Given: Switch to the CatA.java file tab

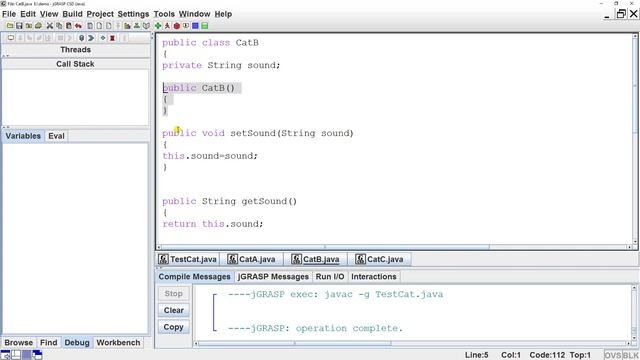Looking at the screenshot, I should [252, 259].
